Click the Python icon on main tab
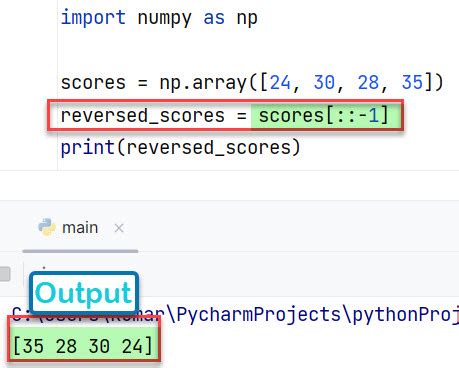The width and height of the screenshot is (459, 368). [47, 227]
